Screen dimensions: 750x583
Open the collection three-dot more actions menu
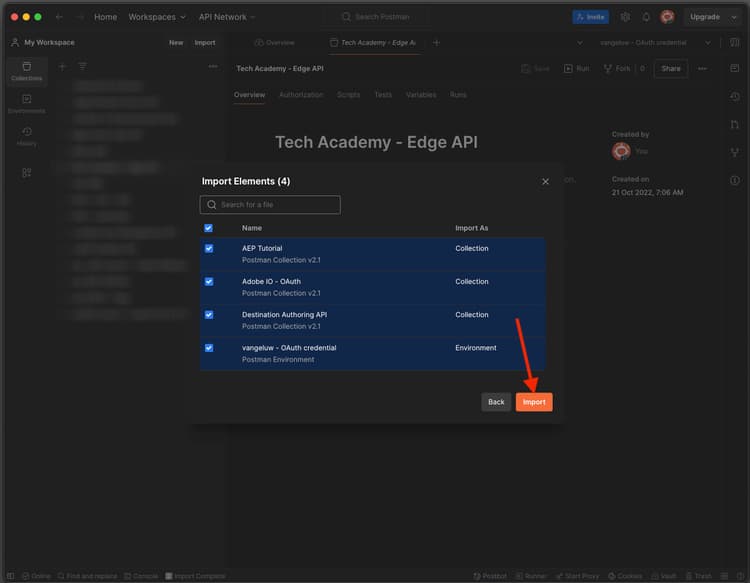pyautogui.click(x=702, y=69)
